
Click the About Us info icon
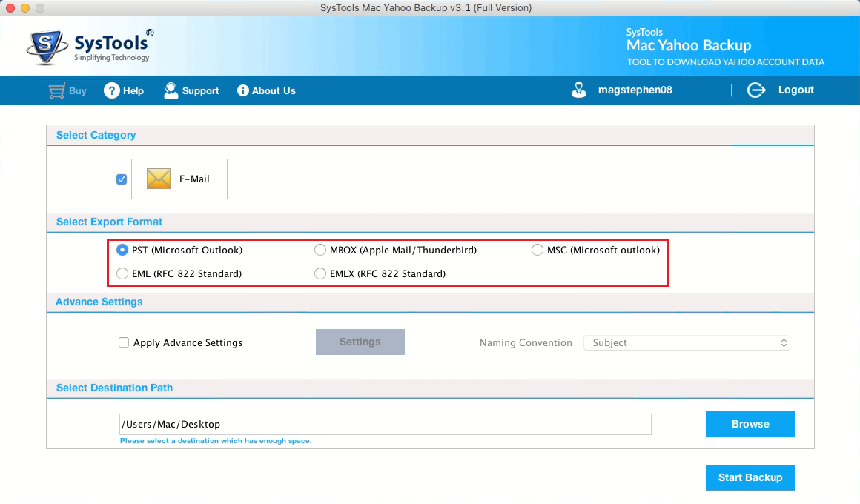(243, 90)
